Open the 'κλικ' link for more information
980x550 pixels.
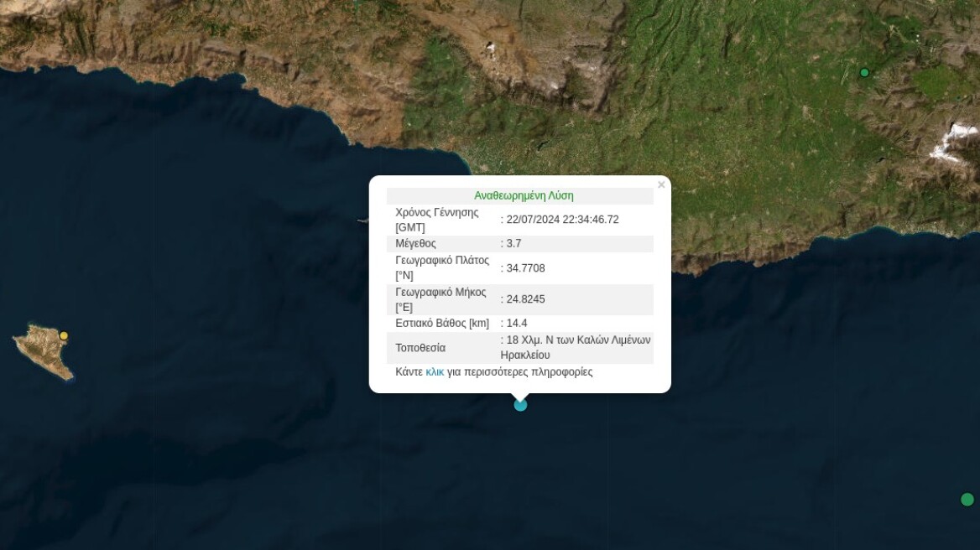435,372
